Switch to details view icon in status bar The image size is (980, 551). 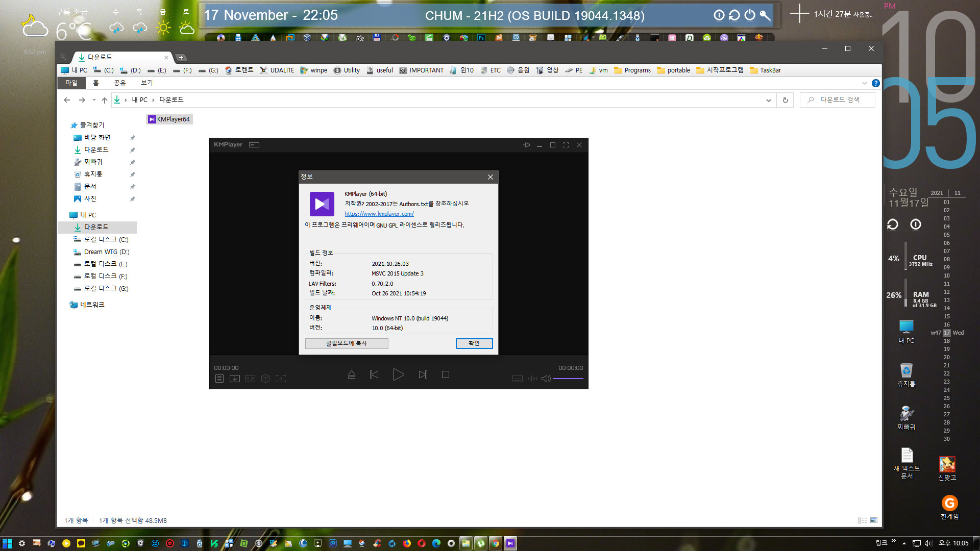(x=863, y=520)
